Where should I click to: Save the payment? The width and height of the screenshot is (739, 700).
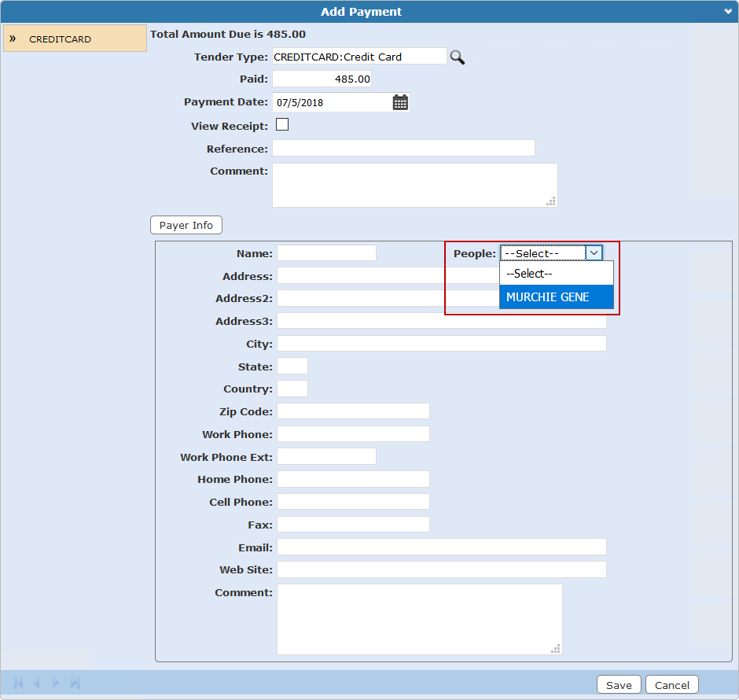[619, 685]
